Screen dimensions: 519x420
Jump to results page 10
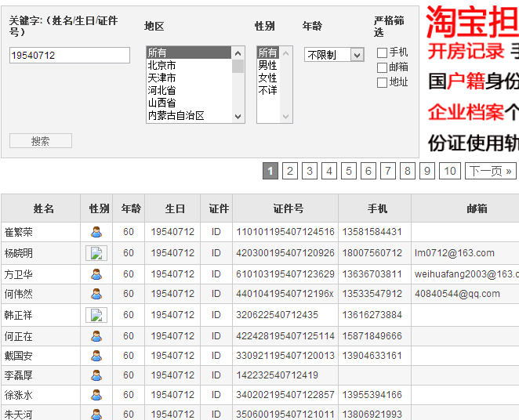click(x=449, y=171)
